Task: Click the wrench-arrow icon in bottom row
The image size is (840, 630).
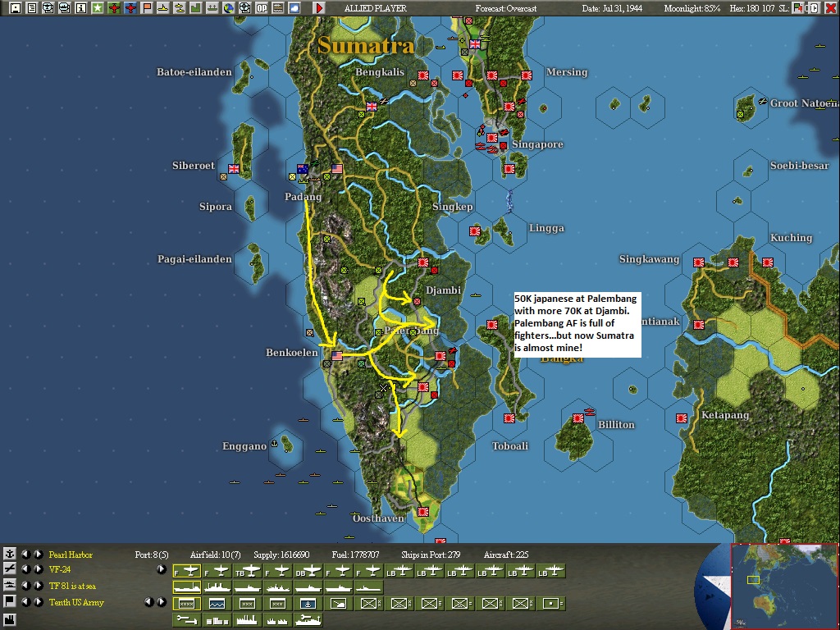Action: [186, 620]
